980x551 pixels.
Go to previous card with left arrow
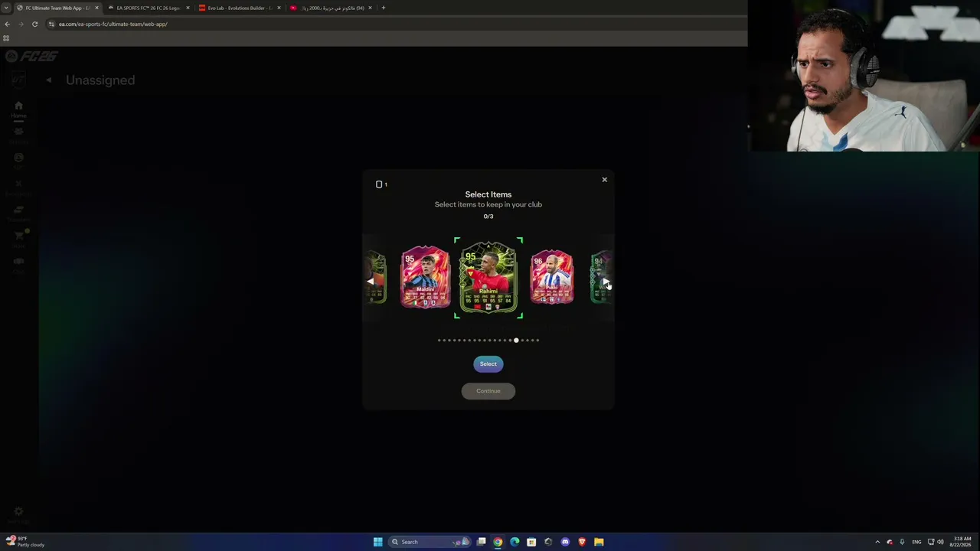(371, 282)
